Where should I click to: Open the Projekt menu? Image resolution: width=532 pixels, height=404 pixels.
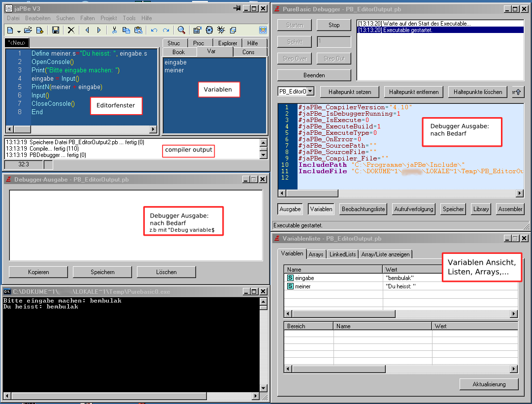[108, 18]
